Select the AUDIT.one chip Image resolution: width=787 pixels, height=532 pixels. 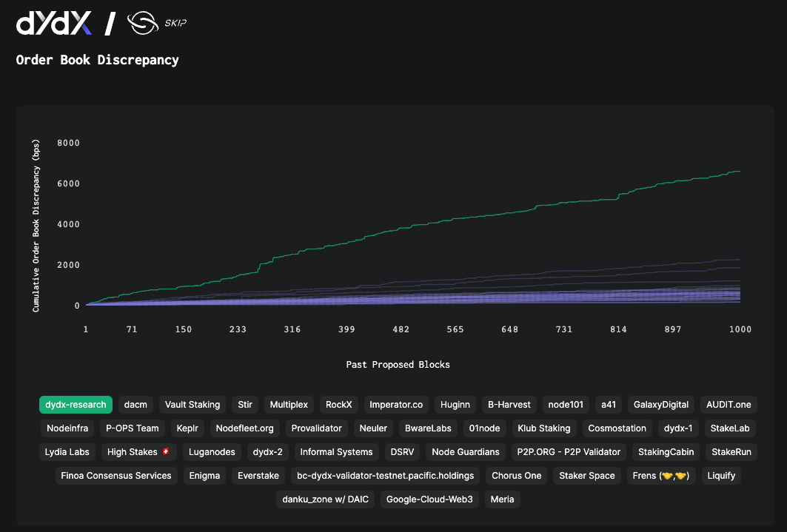pyautogui.click(x=729, y=405)
